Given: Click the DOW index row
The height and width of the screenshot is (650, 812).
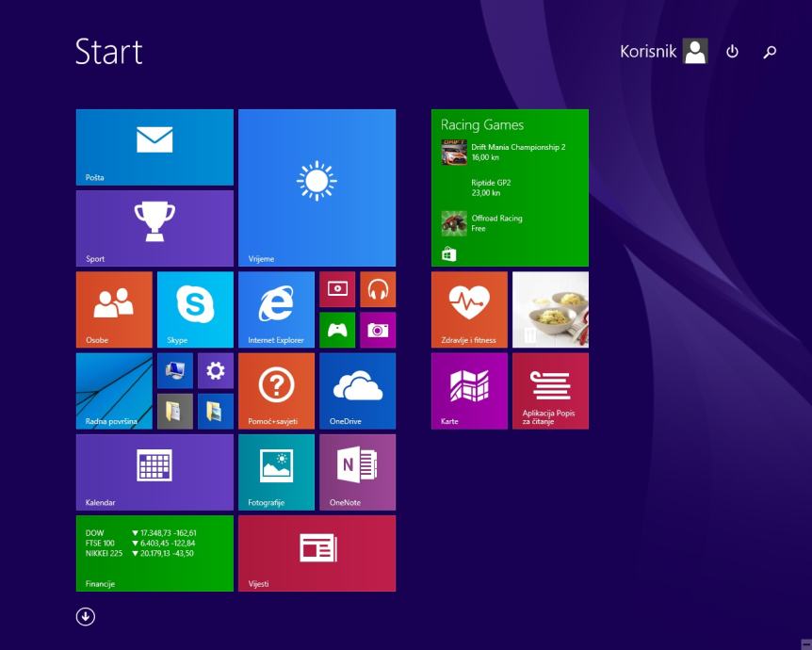Looking at the screenshot, I should point(141,532).
